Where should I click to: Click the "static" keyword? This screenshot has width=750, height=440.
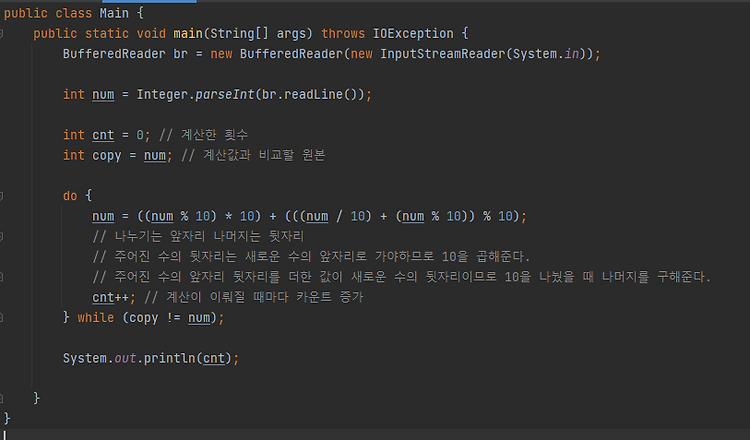pyautogui.click(x=107, y=33)
